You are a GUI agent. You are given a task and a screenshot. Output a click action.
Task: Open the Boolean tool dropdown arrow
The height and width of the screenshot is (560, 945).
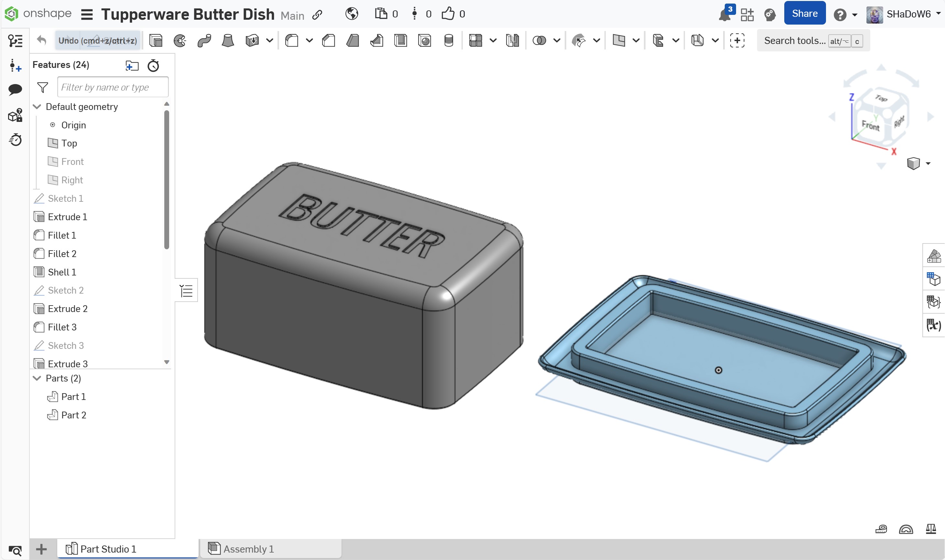tap(557, 40)
